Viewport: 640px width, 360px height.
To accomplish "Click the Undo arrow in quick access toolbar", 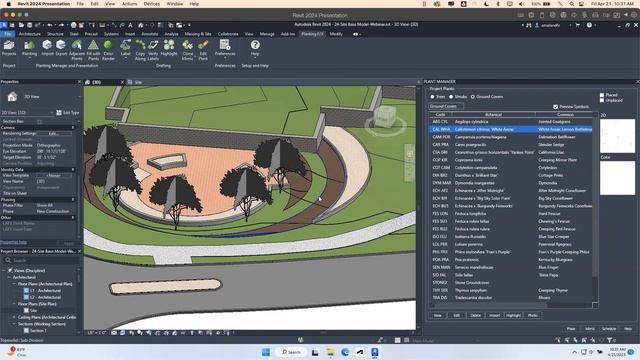I will tap(50, 25).
